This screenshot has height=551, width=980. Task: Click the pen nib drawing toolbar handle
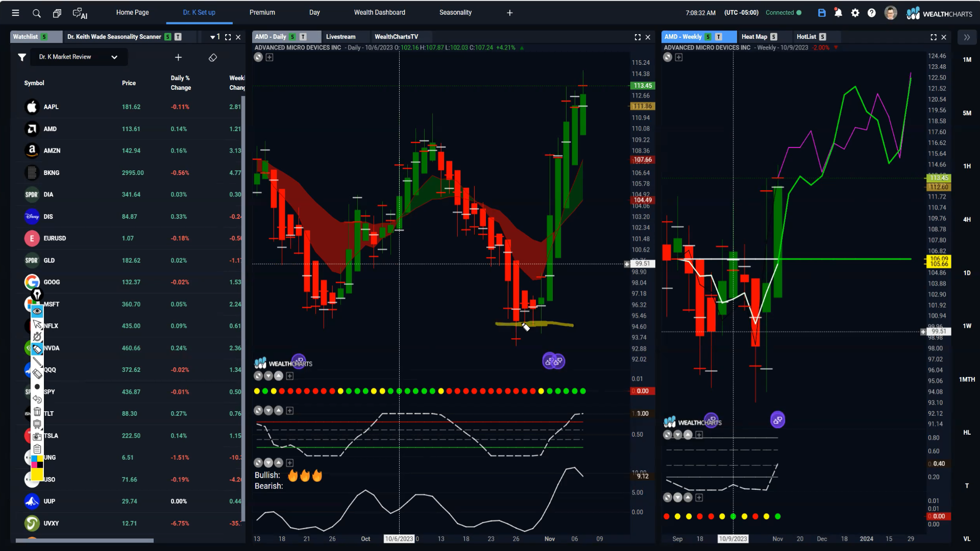point(37,295)
